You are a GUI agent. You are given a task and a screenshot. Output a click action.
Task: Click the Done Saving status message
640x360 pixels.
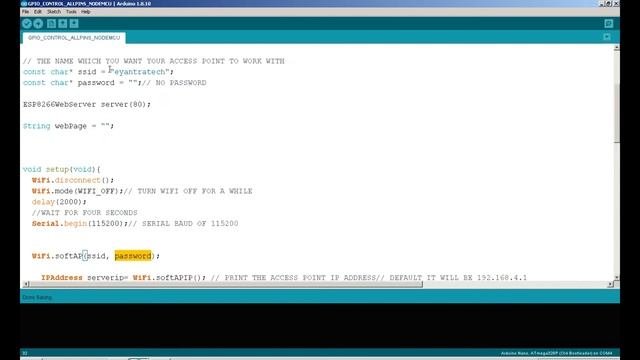click(37, 297)
